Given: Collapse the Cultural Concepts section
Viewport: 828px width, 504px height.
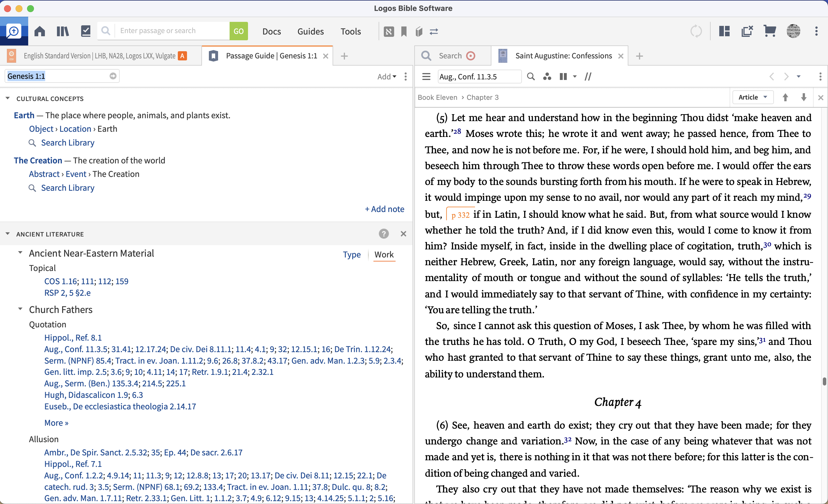Looking at the screenshot, I should pos(7,98).
